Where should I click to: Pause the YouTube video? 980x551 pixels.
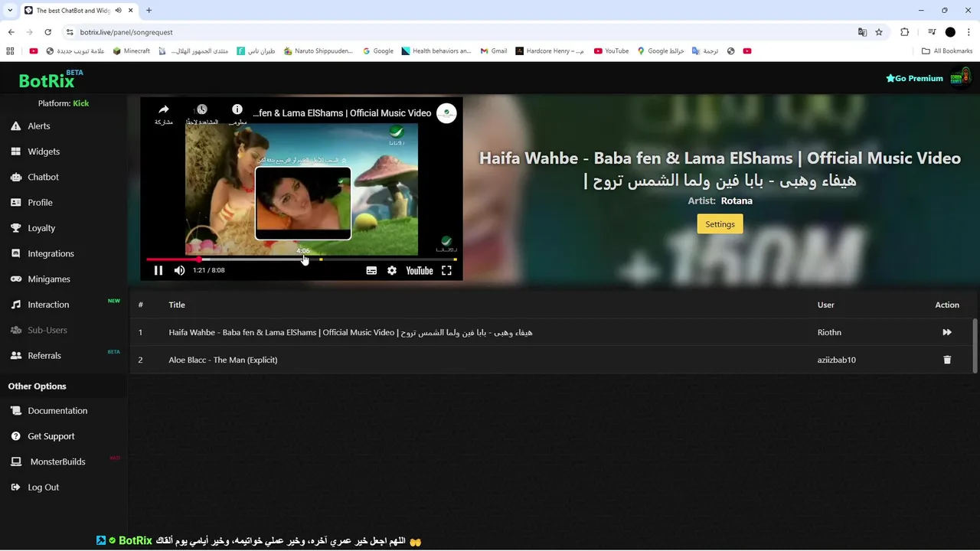[x=158, y=270]
